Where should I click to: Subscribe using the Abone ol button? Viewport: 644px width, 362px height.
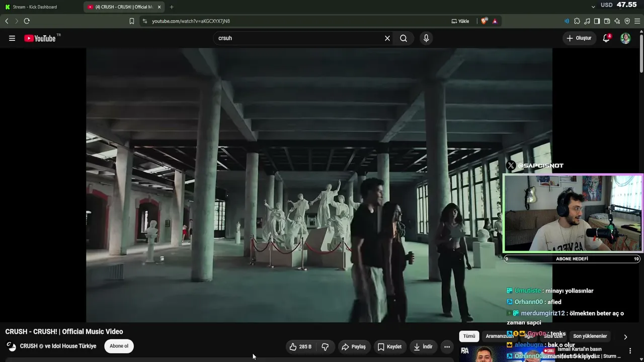(x=119, y=346)
